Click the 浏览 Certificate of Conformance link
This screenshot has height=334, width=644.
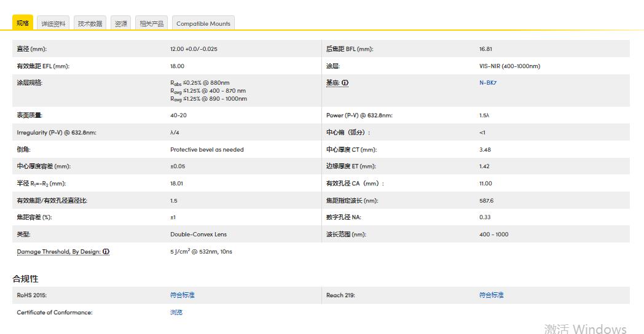(x=176, y=313)
